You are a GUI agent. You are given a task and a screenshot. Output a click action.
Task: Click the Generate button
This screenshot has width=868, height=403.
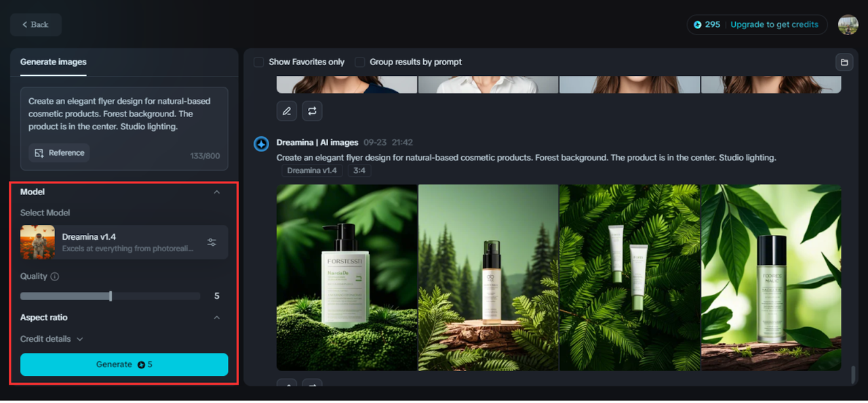(x=124, y=364)
